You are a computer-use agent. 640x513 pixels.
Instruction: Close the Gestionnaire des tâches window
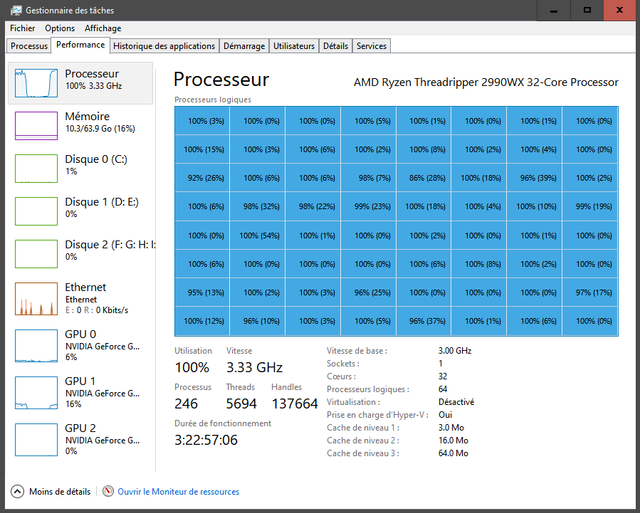620,10
